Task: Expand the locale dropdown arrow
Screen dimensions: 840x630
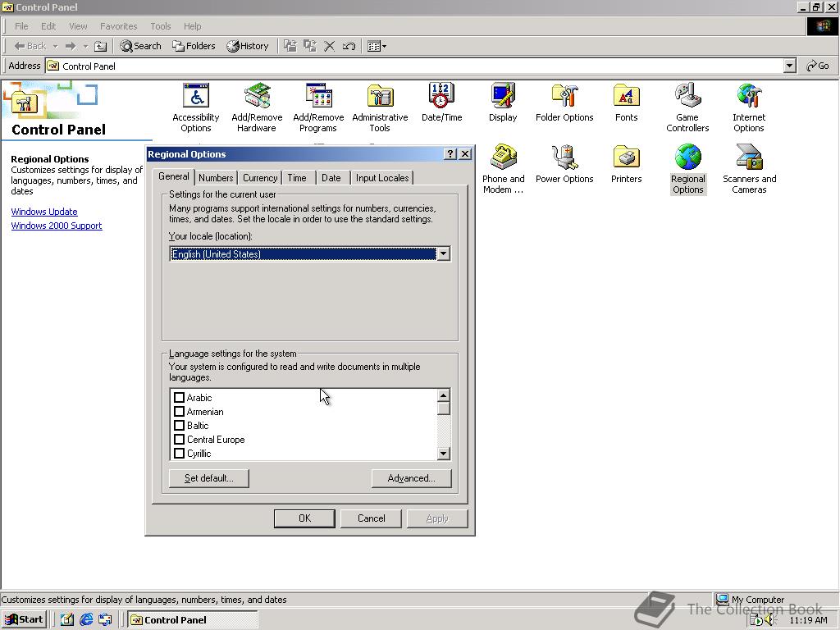Action: tap(443, 254)
